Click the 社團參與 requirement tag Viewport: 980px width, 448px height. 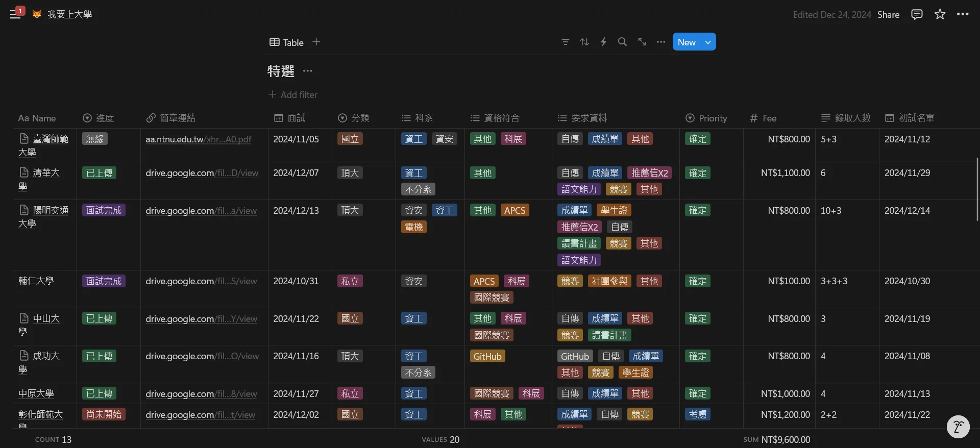click(609, 281)
